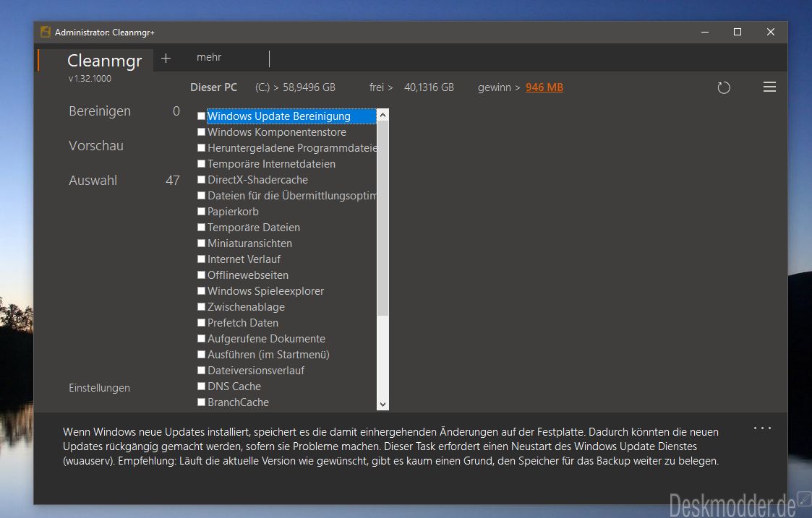Image resolution: width=812 pixels, height=518 pixels.
Task: Open Einstellungen settings
Action: 100,387
